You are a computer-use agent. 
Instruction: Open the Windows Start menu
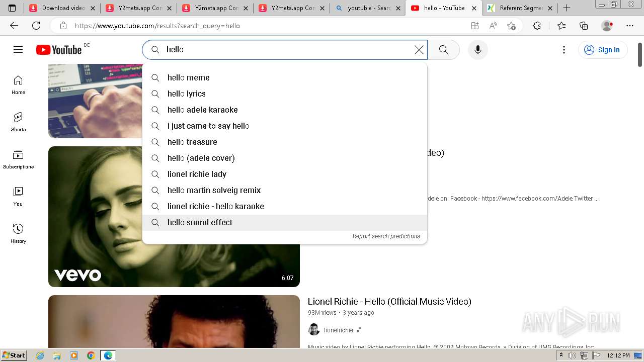(14, 355)
